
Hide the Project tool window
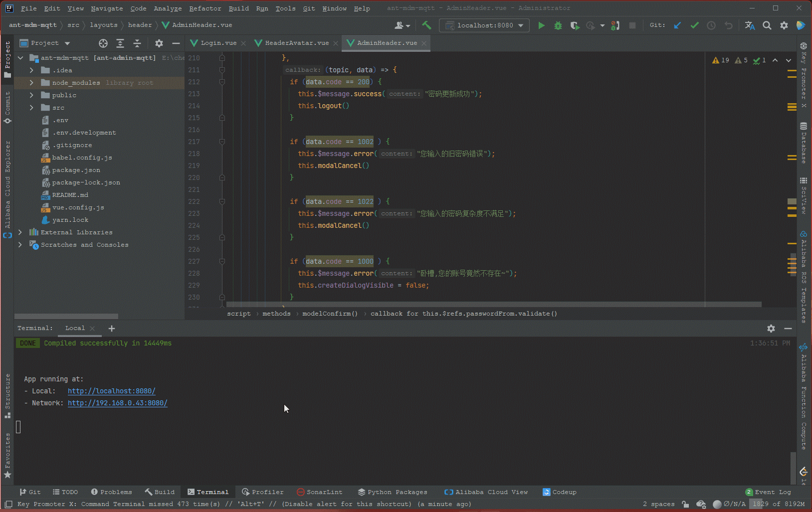[176, 43]
